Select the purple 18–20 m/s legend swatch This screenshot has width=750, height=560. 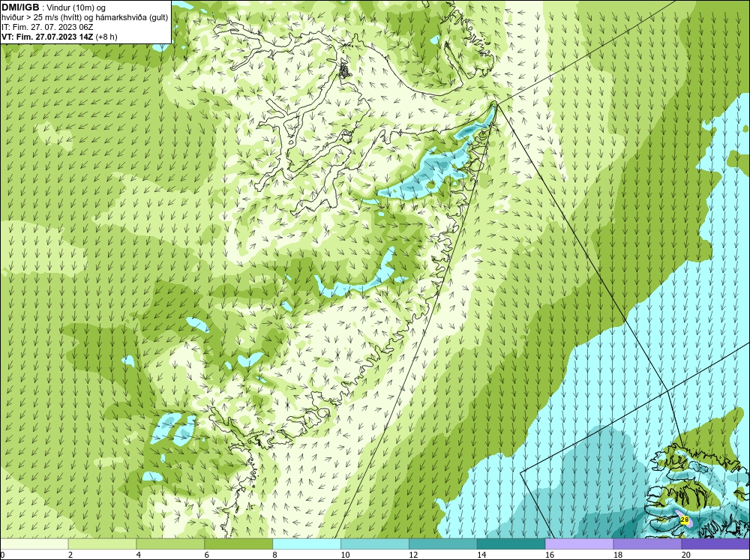tap(648, 544)
